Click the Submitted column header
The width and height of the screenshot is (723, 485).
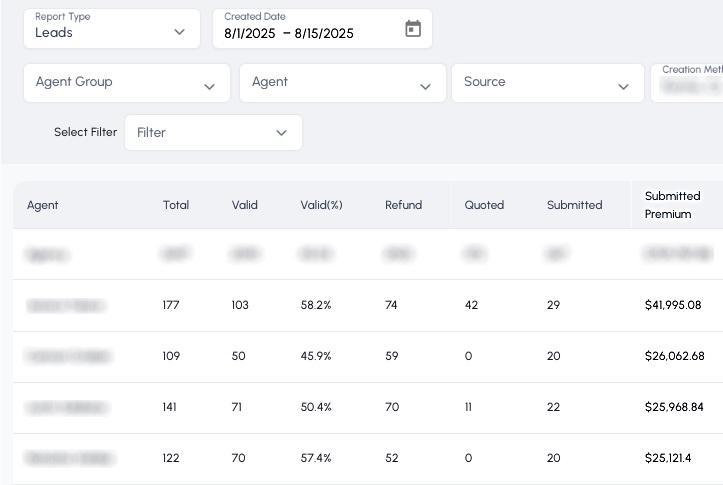(x=574, y=205)
